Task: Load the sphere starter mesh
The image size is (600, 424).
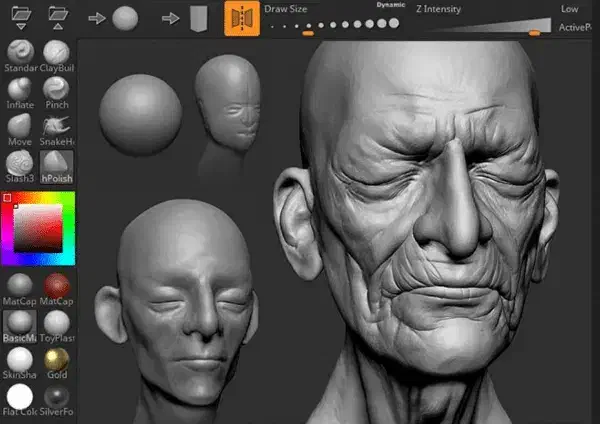Action: tap(125, 18)
